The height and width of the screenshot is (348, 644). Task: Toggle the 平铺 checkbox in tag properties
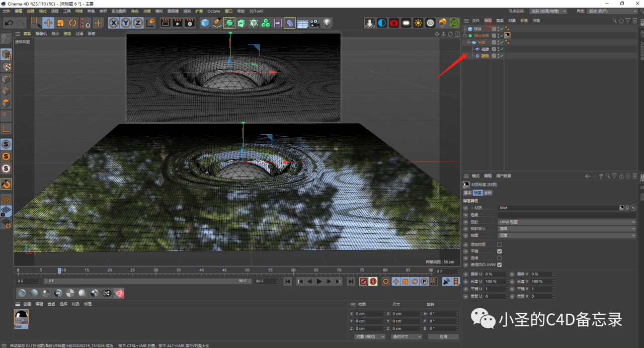tap(498, 251)
